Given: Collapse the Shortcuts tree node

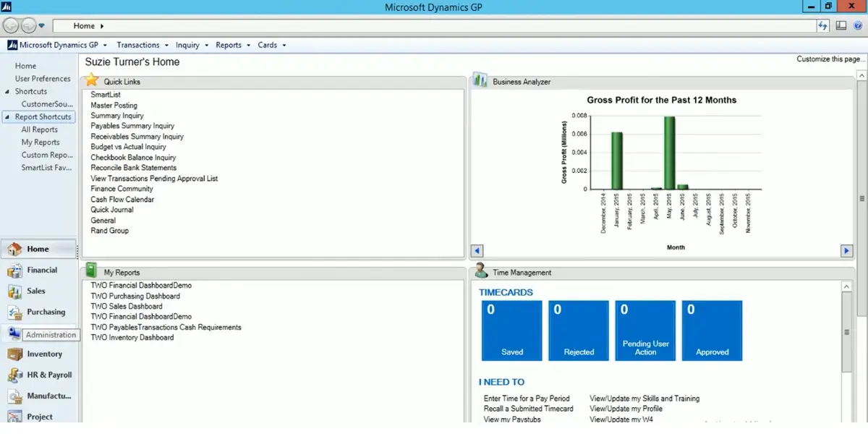Looking at the screenshot, I should [x=7, y=92].
